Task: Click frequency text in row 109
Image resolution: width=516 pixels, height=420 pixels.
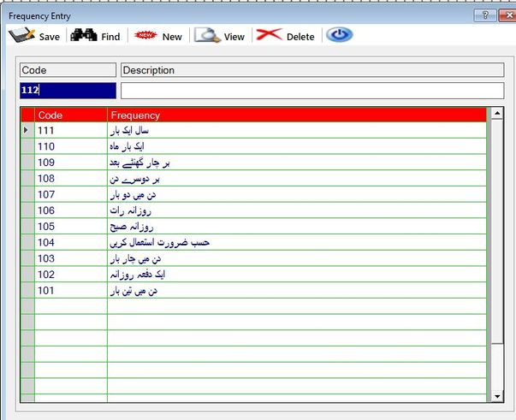Action: tap(139, 163)
